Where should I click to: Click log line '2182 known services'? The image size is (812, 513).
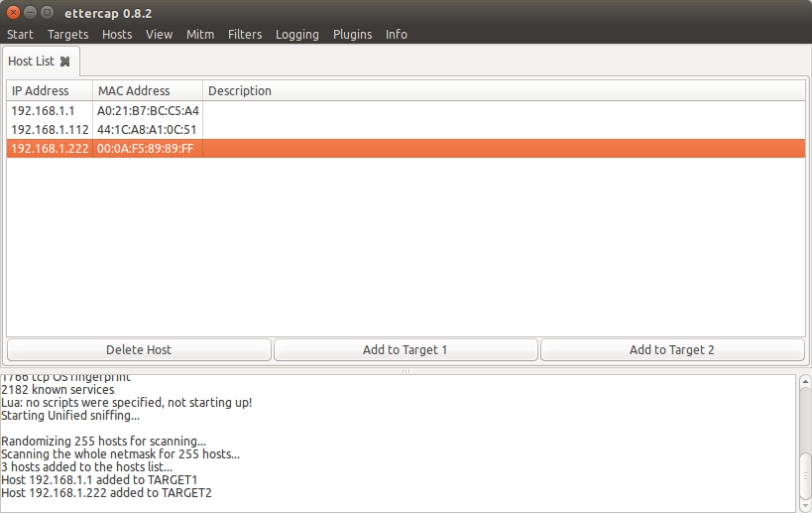click(x=58, y=390)
